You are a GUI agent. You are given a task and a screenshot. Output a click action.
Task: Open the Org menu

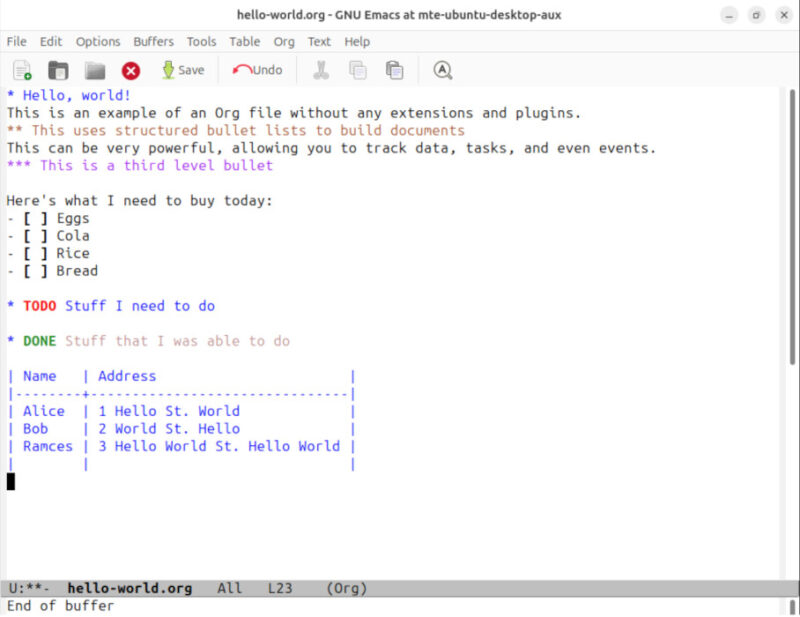[284, 41]
